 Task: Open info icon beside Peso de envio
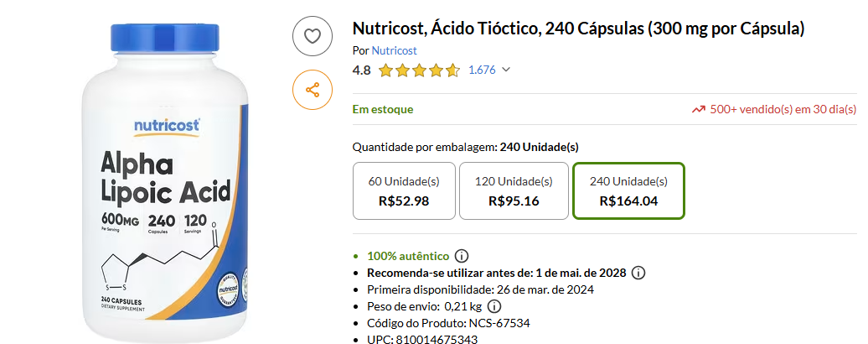point(494,306)
